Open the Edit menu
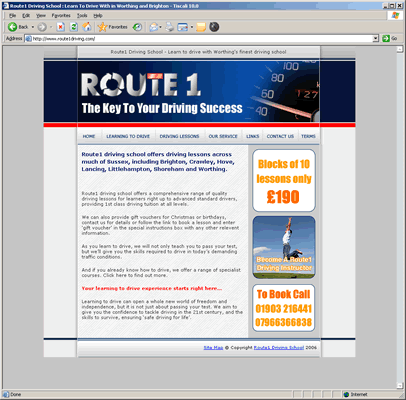406x400 pixels. click(26, 15)
